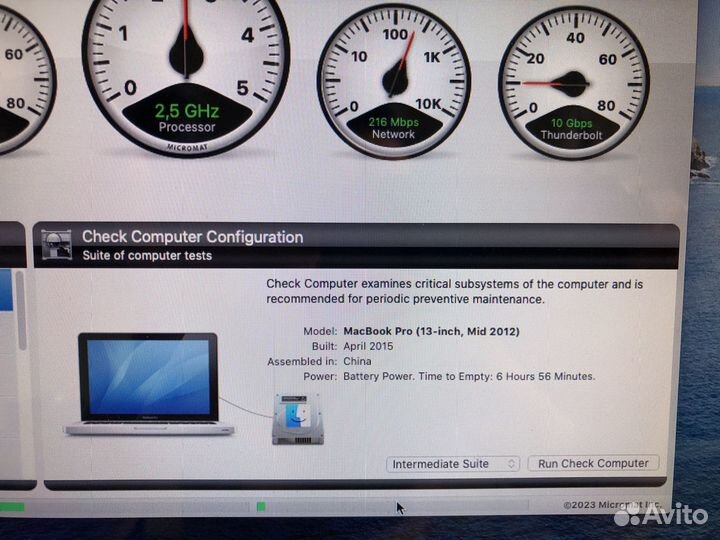Image resolution: width=720 pixels, height=540 pixels.
Task: Click the green progress indicator in bottom bar
Action: (261, 506)
